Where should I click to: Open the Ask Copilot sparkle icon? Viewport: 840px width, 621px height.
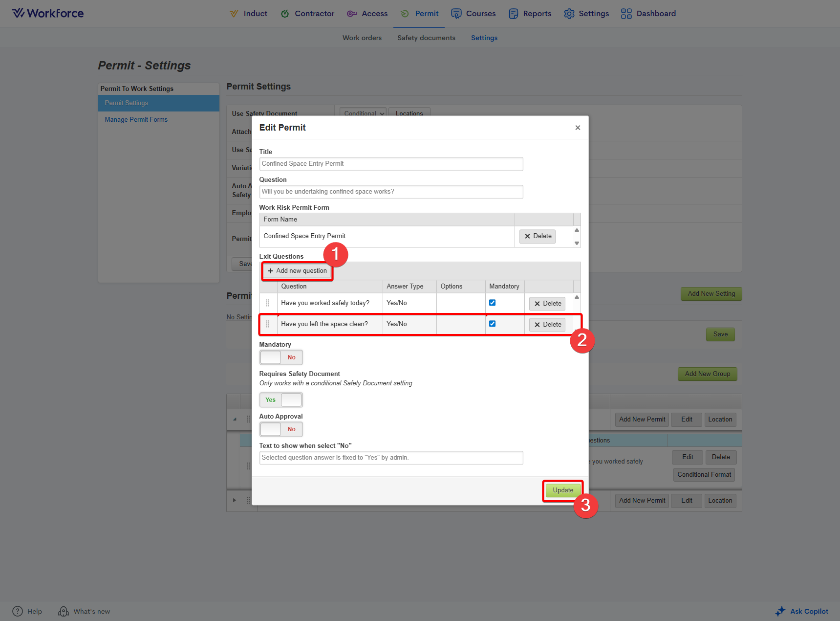pos(780,611)
